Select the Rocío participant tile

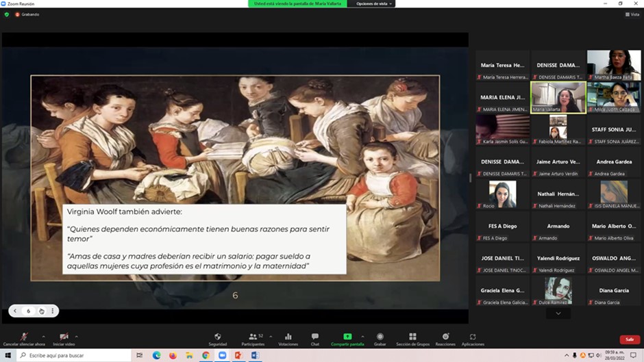coord(503,194)
